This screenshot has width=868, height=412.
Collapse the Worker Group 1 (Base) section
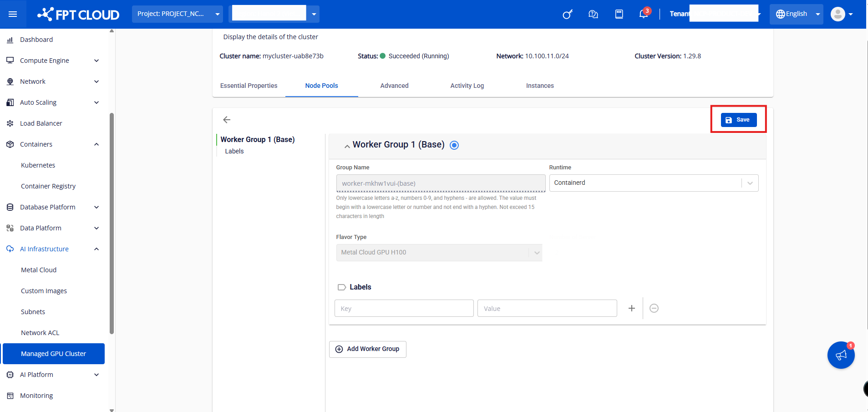(347, 146)
